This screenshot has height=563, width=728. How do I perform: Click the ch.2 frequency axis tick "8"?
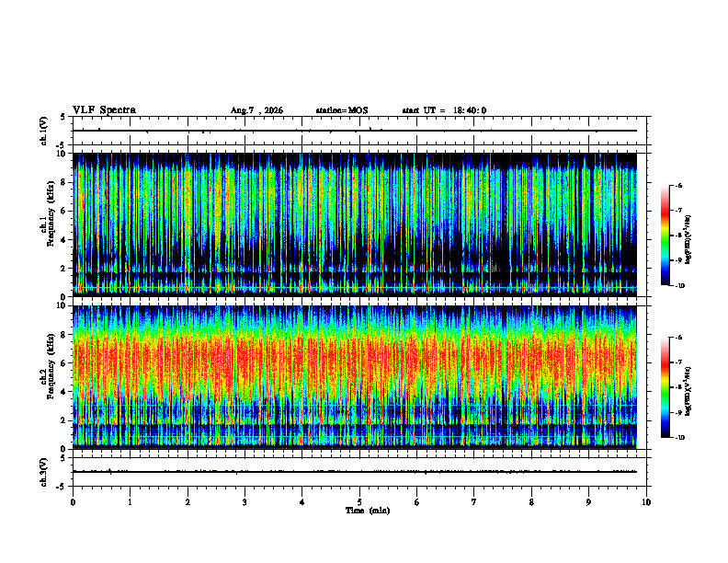click(64, 335)
